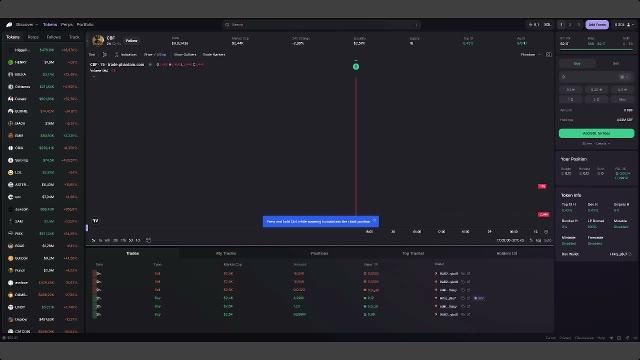Open the chart date range calendar icon

pos(148,240)
